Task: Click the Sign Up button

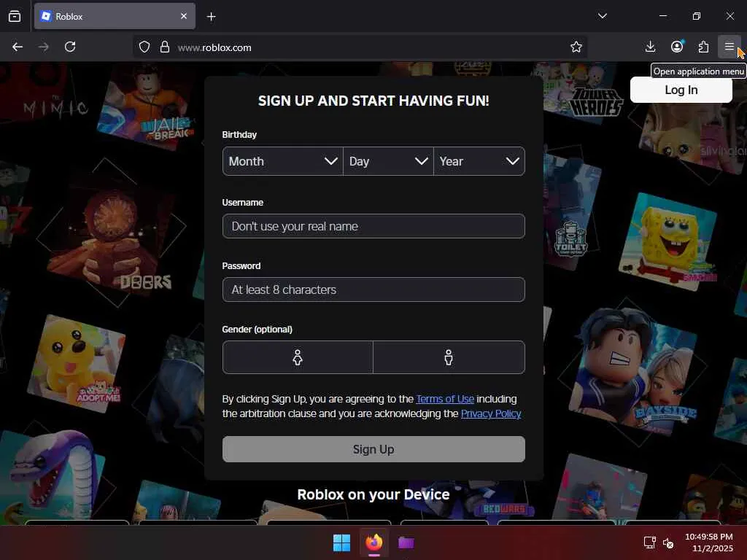Action: [373, 449]
